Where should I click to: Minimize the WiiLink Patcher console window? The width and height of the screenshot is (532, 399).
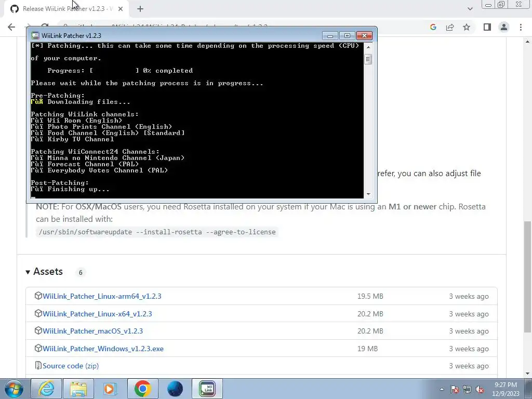pos(330,36)
